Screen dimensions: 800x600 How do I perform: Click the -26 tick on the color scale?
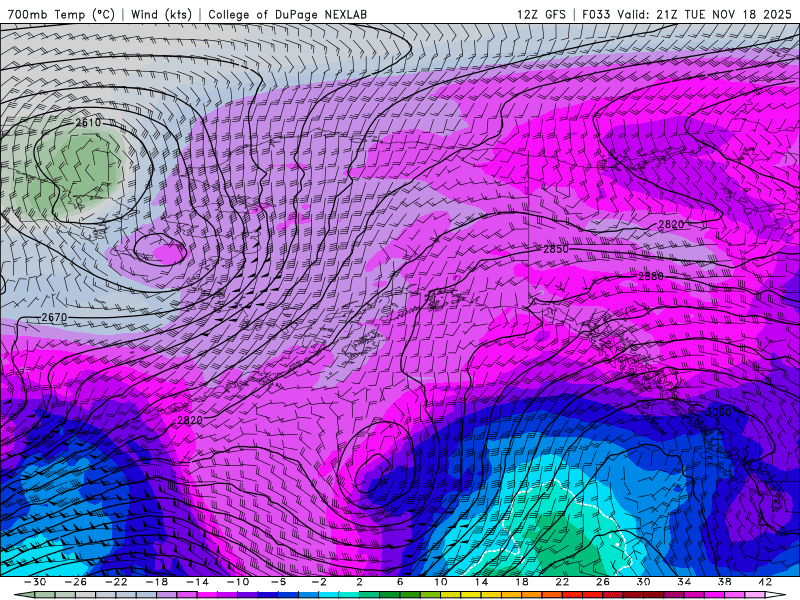(76, 582)
